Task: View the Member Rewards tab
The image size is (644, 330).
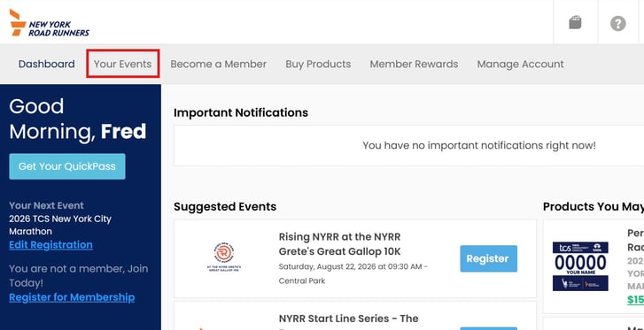Action: [414, 64]
